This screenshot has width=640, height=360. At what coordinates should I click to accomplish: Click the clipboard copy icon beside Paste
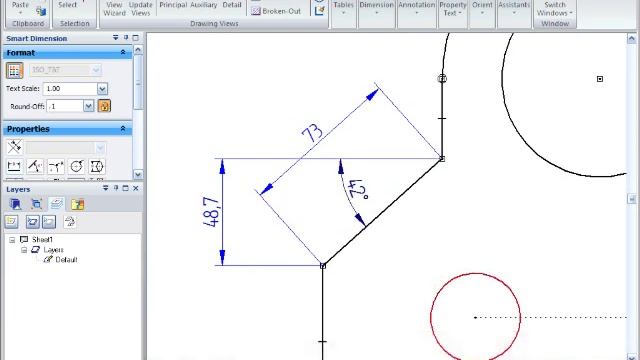pos(41,11)
